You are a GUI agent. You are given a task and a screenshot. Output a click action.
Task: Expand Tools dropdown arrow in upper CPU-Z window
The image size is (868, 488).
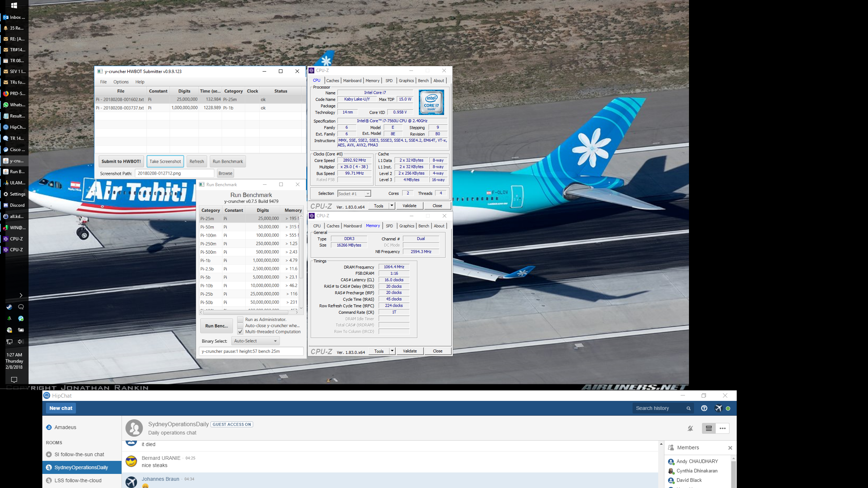click(392, 206)
